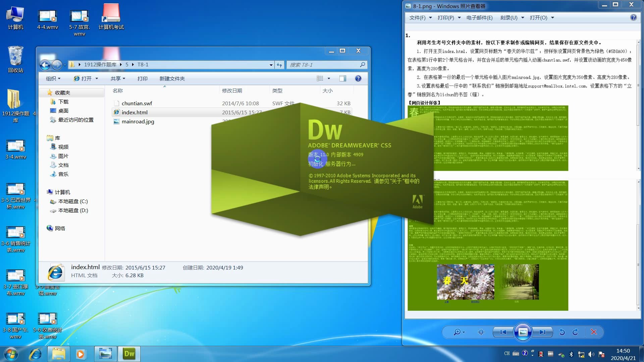Select 收藏夹 in navigation pane
Screen dimensions: 644x362
[62, 93]
